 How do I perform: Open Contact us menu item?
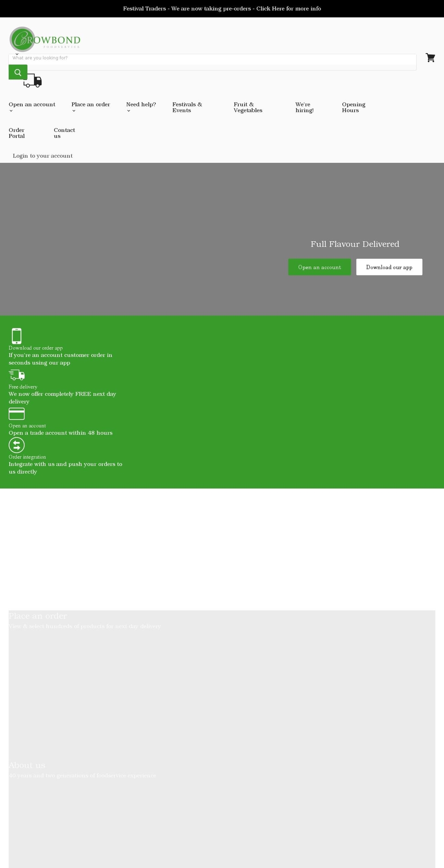coord(64,133)
